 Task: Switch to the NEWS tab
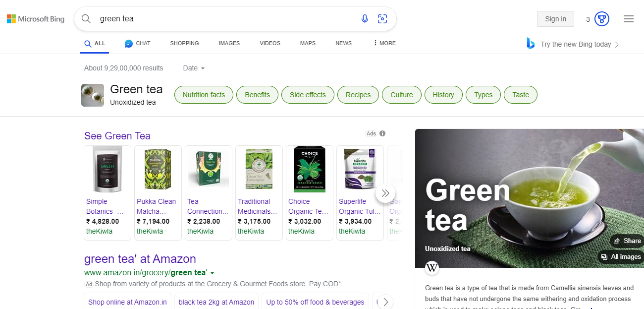pyautogui.click(x=343, y=43)
